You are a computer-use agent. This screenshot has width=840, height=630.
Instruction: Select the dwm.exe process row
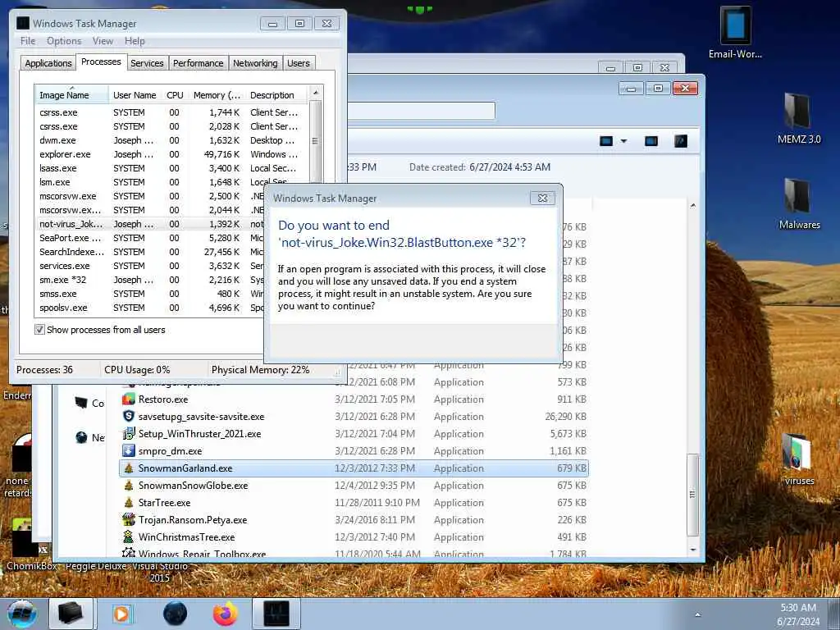pos(171,140)
